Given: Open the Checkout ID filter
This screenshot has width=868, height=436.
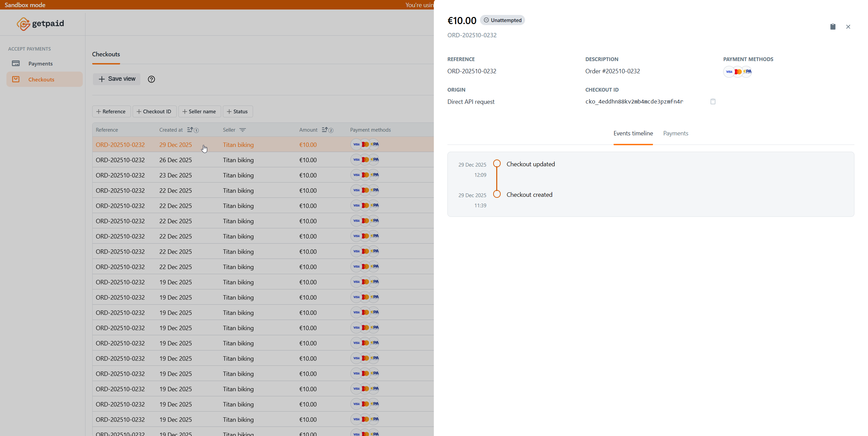Looking at the screenshot, I should [x=154, y=111].
